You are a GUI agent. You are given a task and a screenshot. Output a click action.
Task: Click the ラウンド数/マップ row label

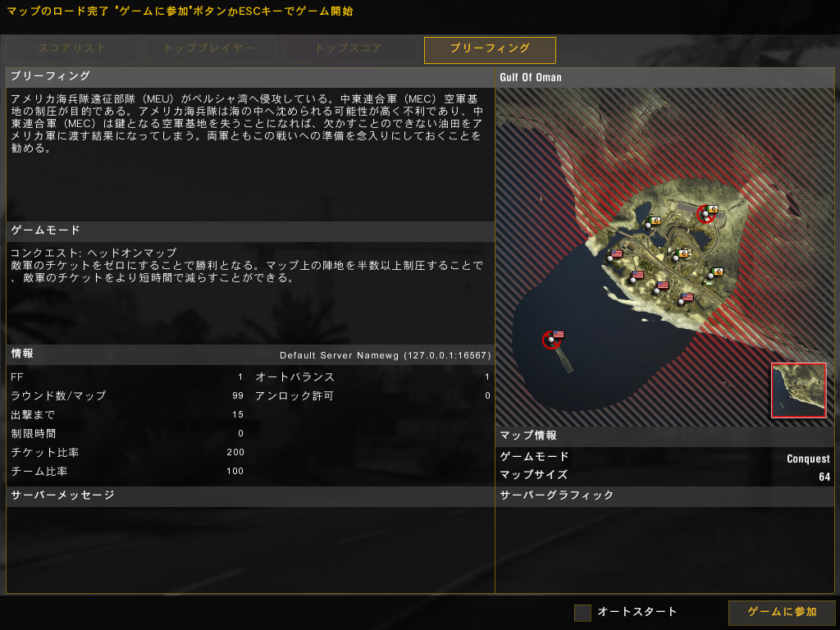click(58, 396)
